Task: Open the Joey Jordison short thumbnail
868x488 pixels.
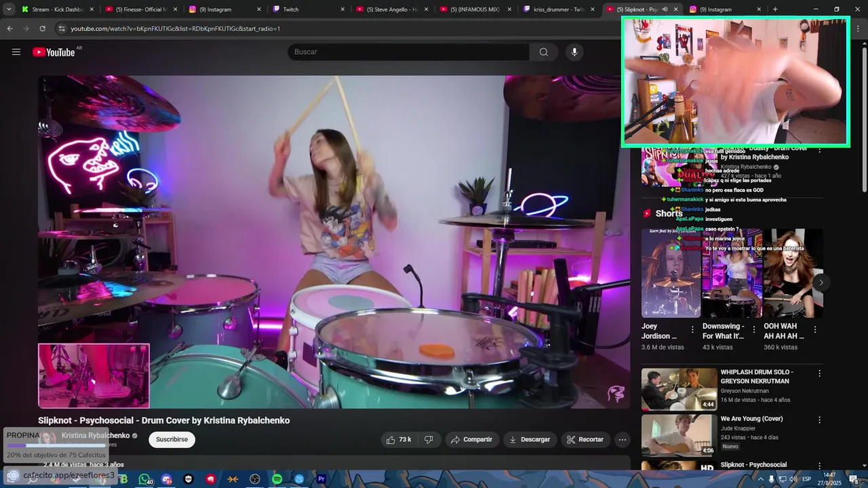Action: 671,273
